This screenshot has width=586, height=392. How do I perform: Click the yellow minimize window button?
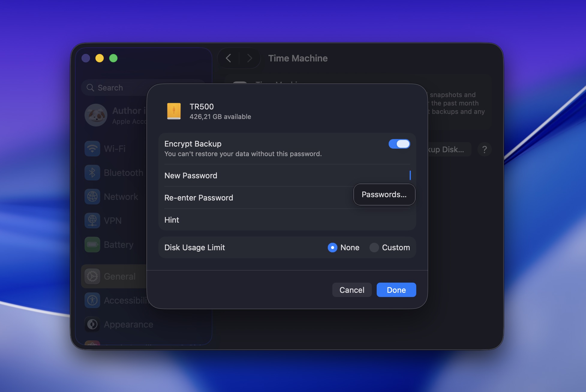(x=100, y=58)
